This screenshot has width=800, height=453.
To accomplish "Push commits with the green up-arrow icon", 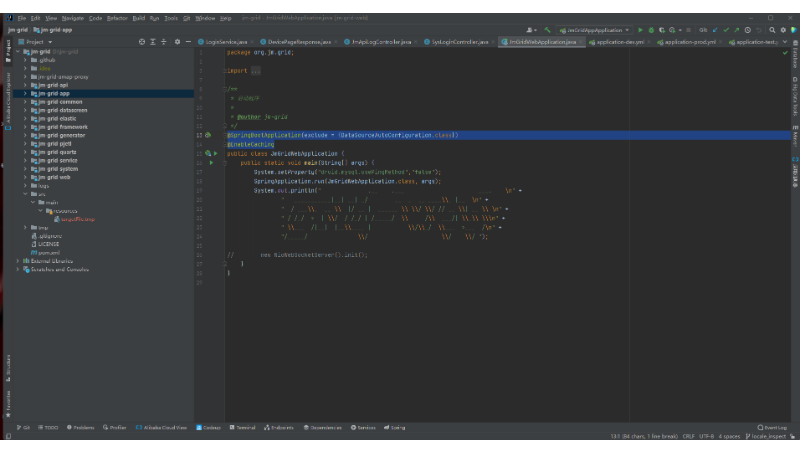I will coord(737,30).
